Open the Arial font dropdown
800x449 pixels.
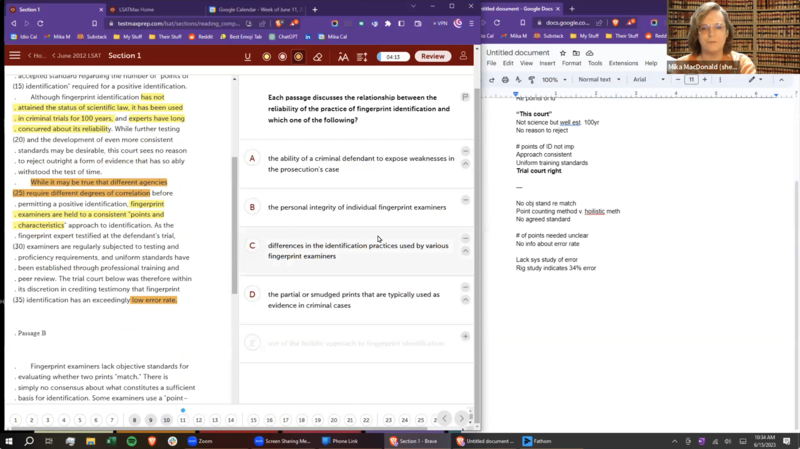click(x=646, y=80)
